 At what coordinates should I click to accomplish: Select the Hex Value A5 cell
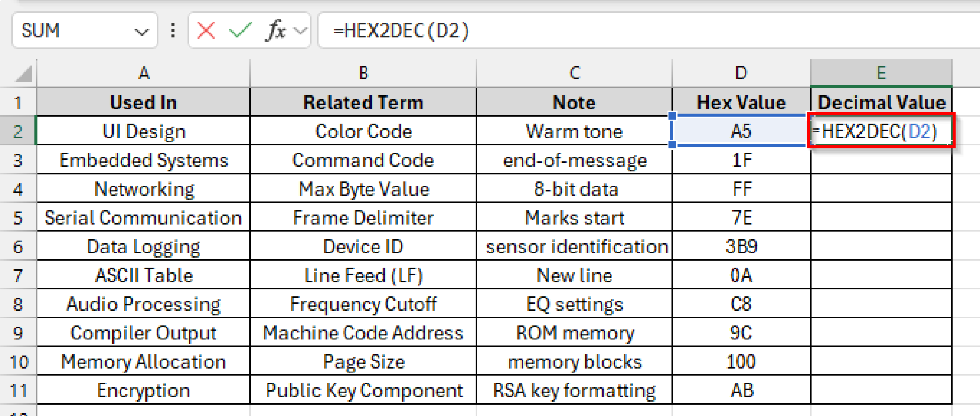point(740,131)
